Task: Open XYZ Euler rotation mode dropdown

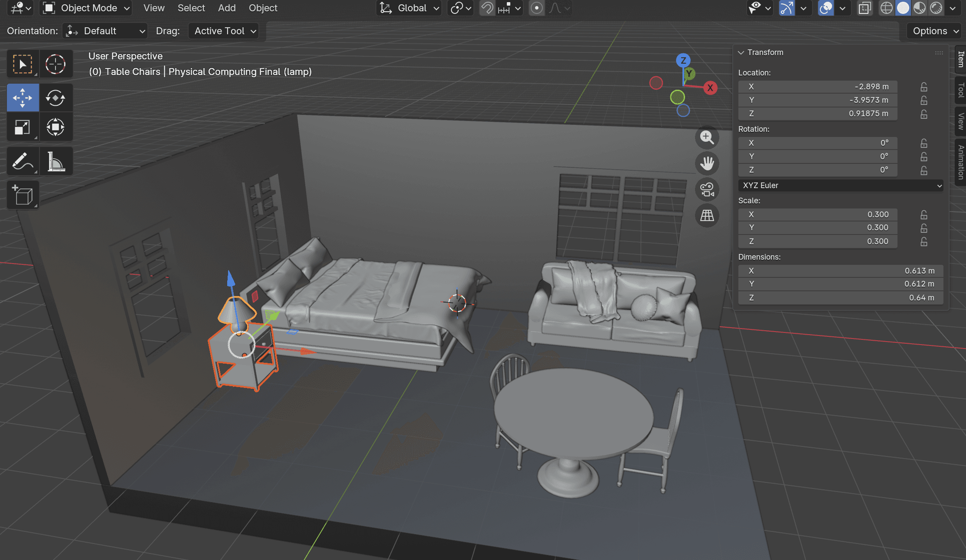Action: [x=840, y=186]
